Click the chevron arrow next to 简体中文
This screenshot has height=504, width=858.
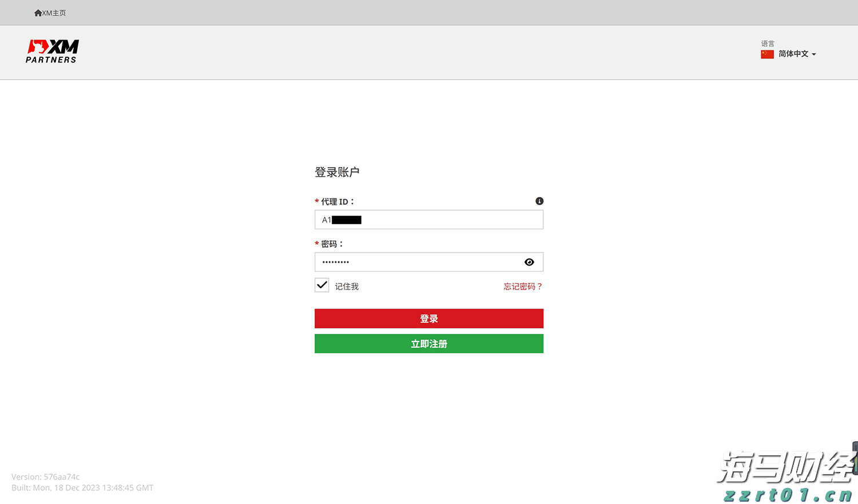813,54
